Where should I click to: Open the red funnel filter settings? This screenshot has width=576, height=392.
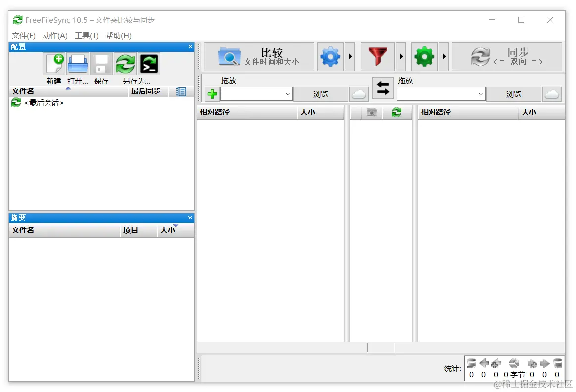click(378, 56)
